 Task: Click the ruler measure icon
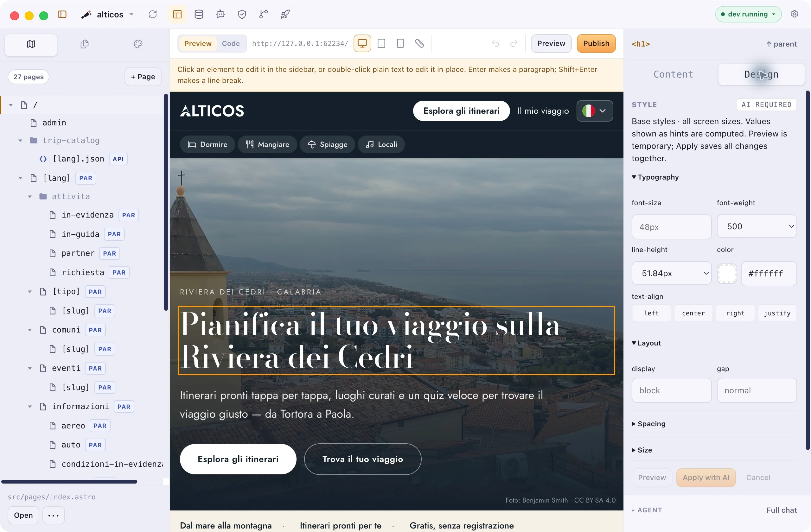(x=419, y=44)
